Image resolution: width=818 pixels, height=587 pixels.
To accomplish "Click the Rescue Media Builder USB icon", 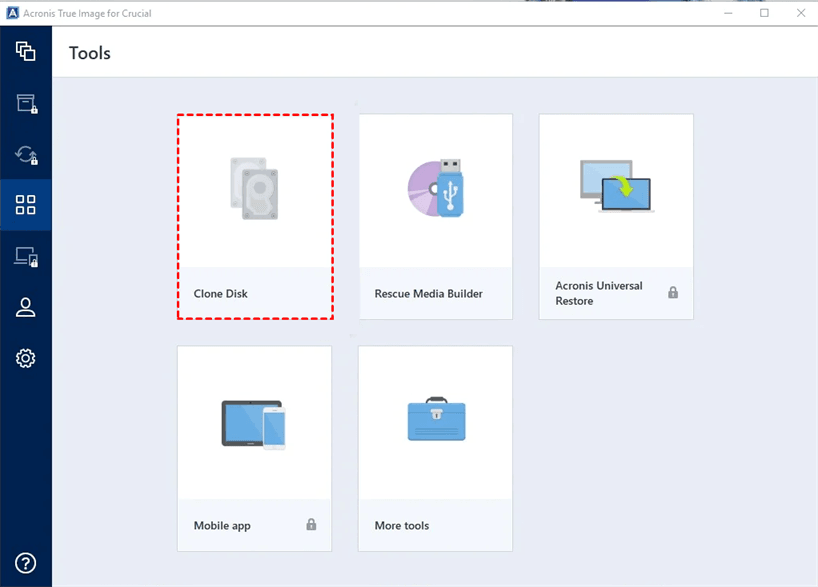I will tap(436, 188).
